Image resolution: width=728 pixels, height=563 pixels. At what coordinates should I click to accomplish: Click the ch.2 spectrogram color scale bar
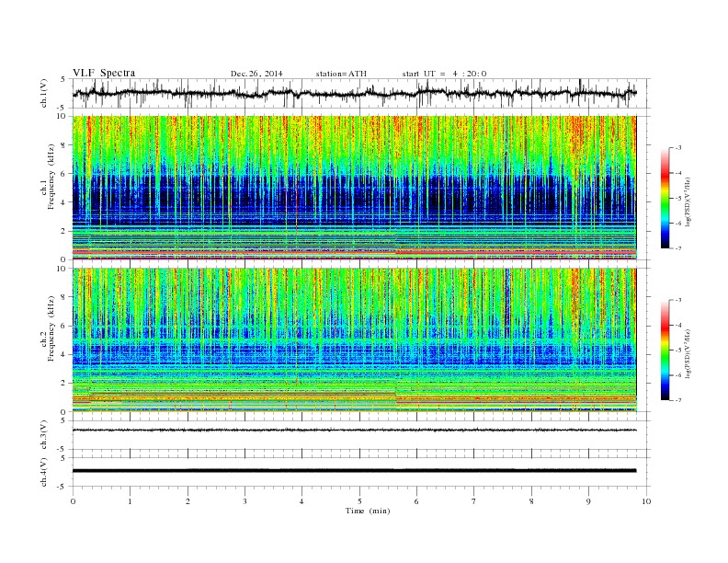click(665, 350)
